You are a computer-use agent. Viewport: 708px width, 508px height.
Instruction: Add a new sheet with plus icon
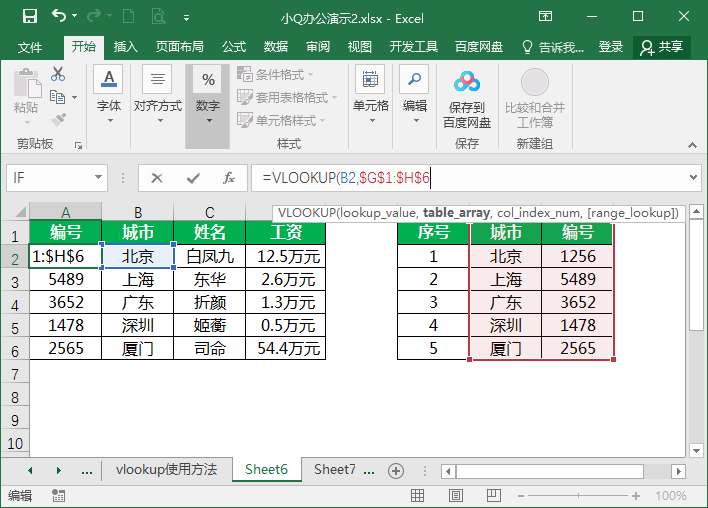pyautogui.click(x=396, y=471)
